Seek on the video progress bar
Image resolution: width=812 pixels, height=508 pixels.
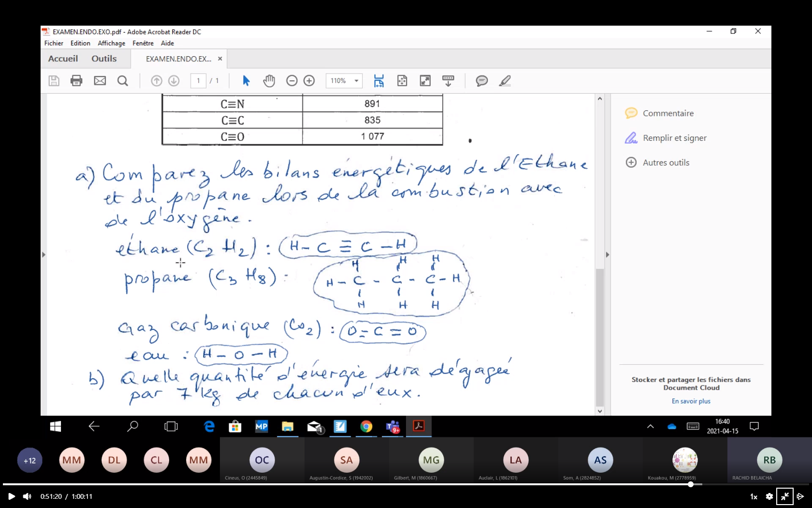[x=406, y=484]
